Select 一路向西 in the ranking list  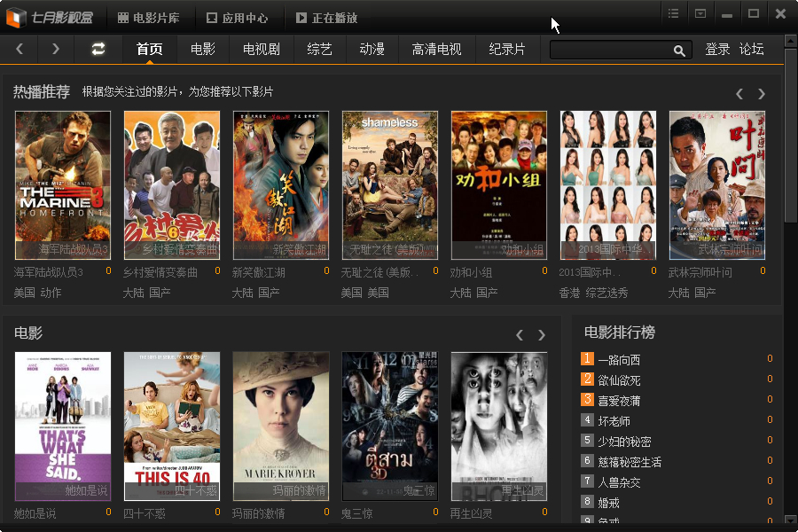point(619,360)
